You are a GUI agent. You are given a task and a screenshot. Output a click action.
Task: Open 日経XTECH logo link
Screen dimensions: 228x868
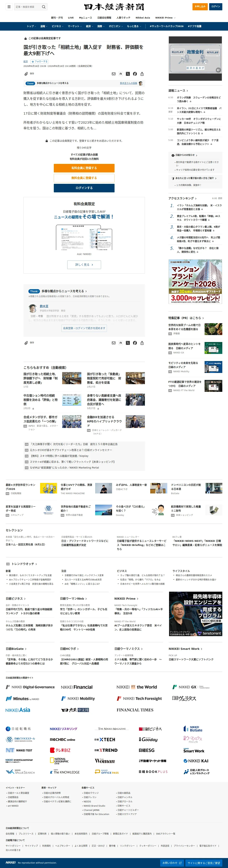click(105, 740)
